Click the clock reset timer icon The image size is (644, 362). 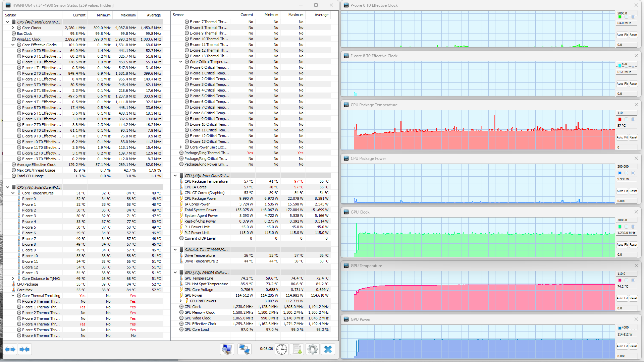(x=282, y=349)
